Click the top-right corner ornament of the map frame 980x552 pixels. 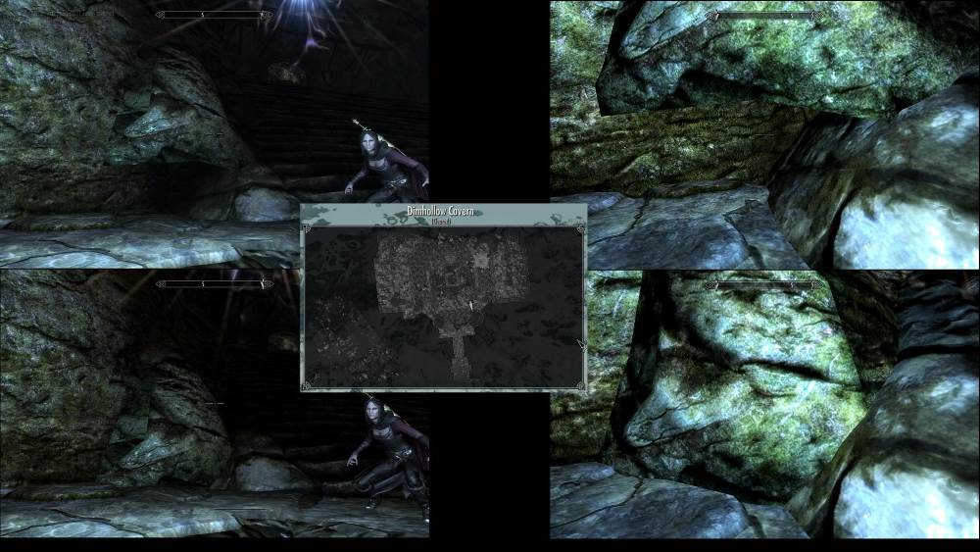(579, 229)
